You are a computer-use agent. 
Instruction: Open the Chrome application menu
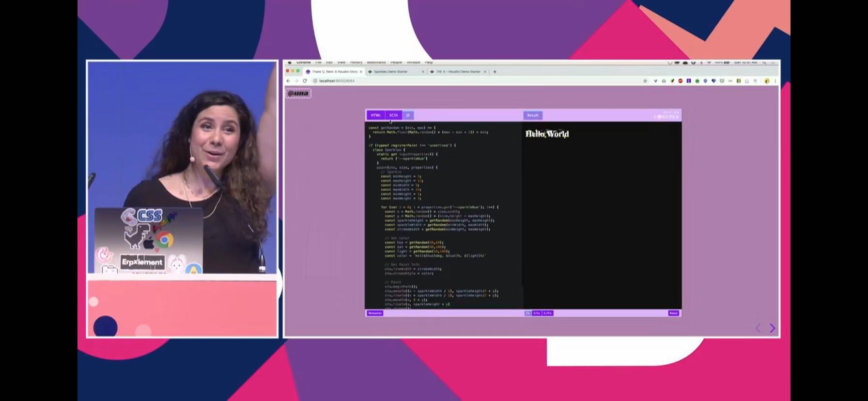point(304,62)
